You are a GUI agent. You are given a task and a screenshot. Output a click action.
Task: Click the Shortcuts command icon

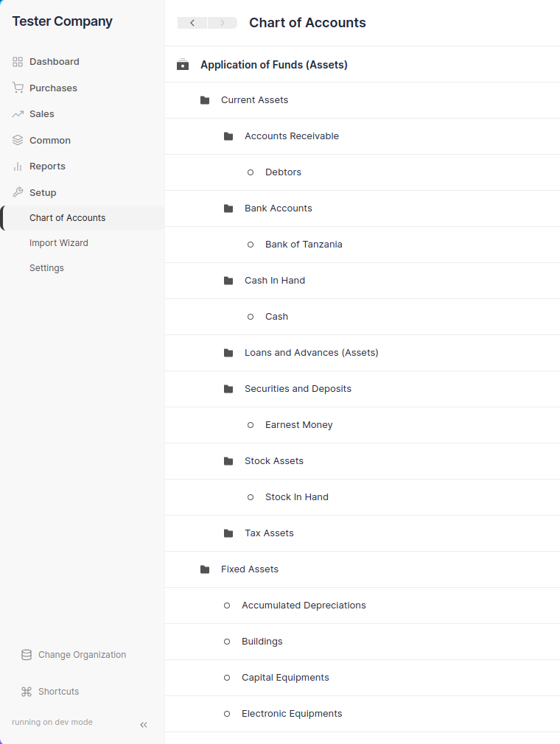pos(26,691)
